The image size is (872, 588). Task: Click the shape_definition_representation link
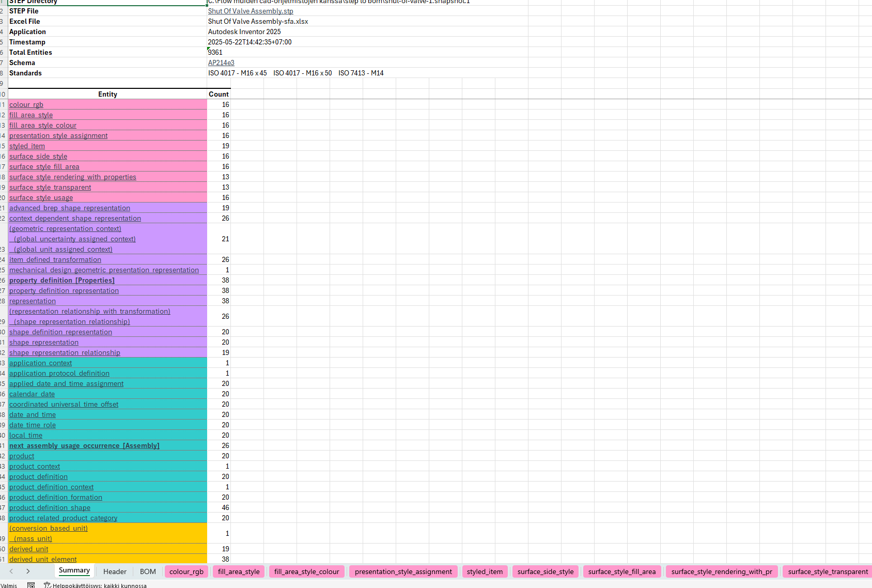[60, 332]
